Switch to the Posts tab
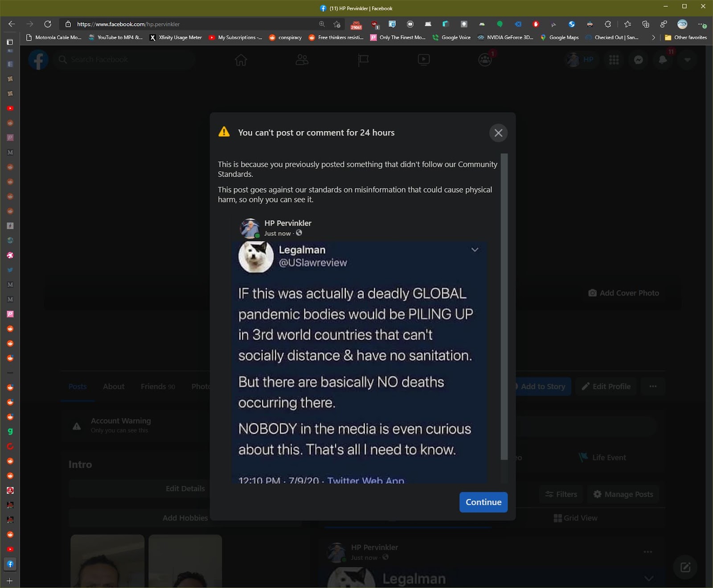 pyautogui.click(x=78, y=387)
